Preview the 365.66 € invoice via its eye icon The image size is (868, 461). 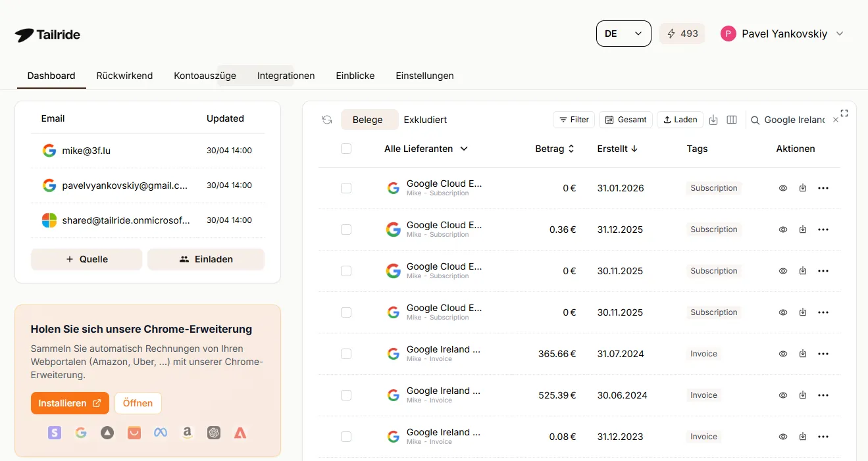[783, 354]
